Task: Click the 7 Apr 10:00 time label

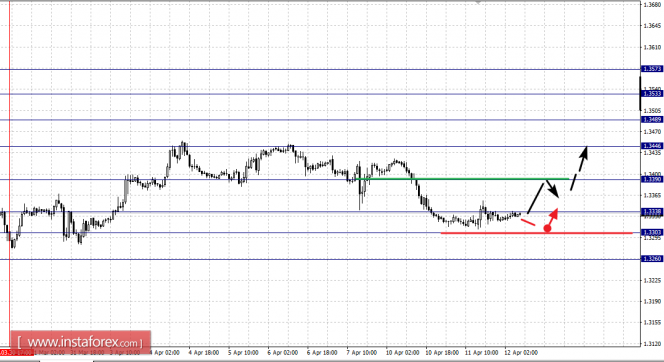Action: pos(362,352)
